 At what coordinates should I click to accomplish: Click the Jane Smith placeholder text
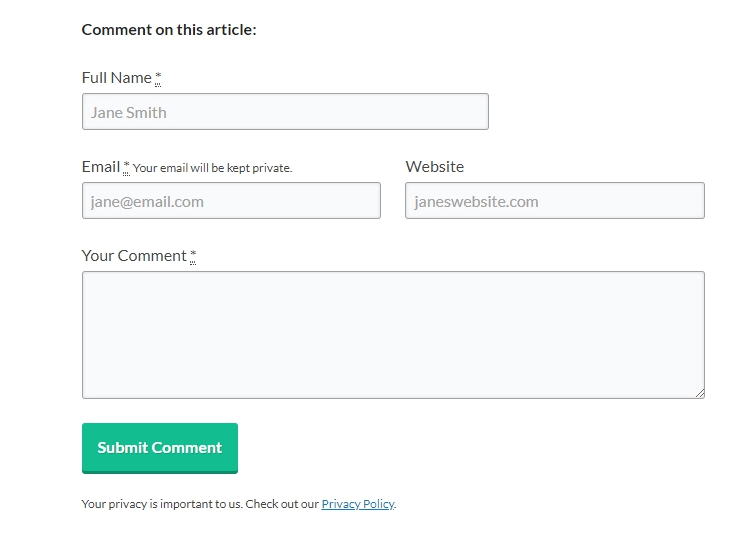(129, 112)
